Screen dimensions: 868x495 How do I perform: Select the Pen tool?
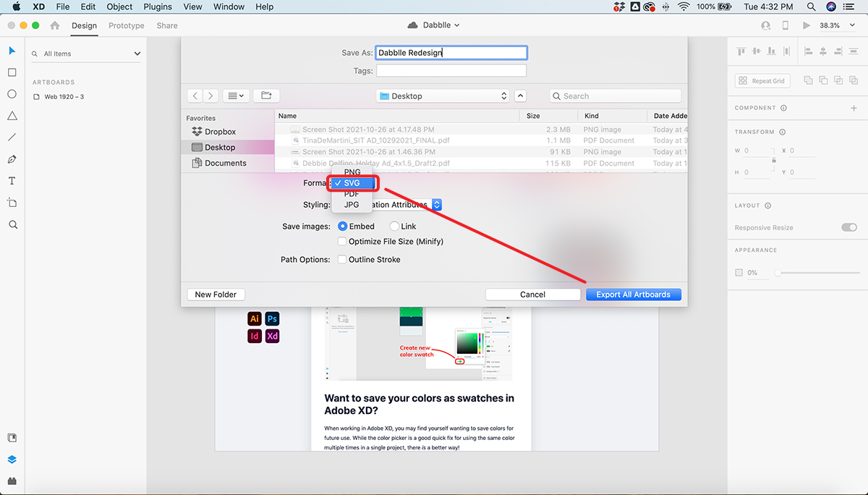click(12, 159)
